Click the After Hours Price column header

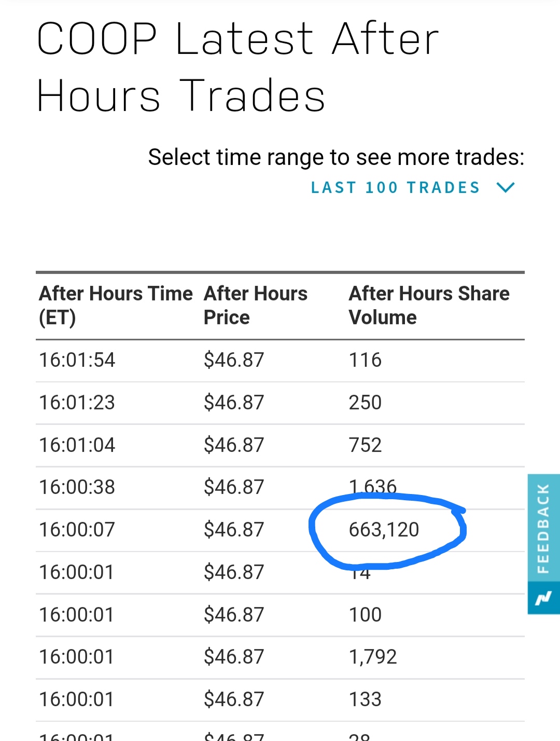pos(255,305)
